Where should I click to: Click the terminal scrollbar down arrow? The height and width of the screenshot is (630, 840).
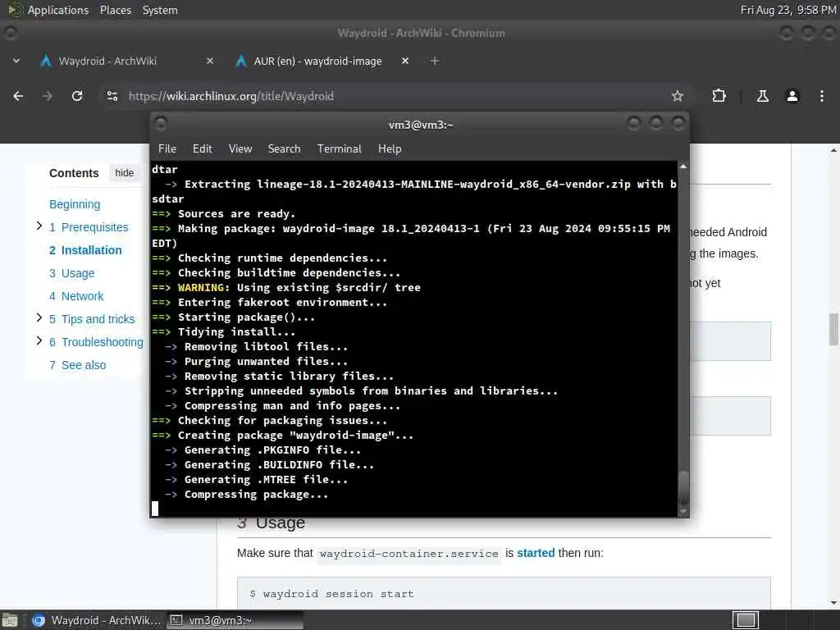coord(683,512)
